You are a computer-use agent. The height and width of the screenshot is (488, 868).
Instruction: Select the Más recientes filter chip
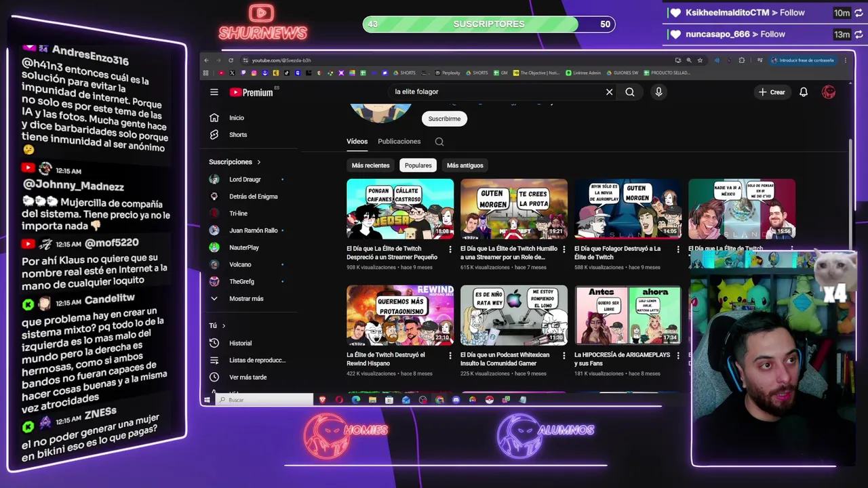(370, 165)
